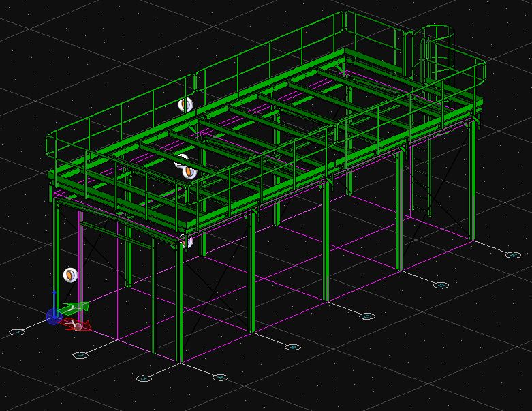This screenshot has width=532, height=411.
Task: Click the leftmost grid axis bubble
Action: 18,332
